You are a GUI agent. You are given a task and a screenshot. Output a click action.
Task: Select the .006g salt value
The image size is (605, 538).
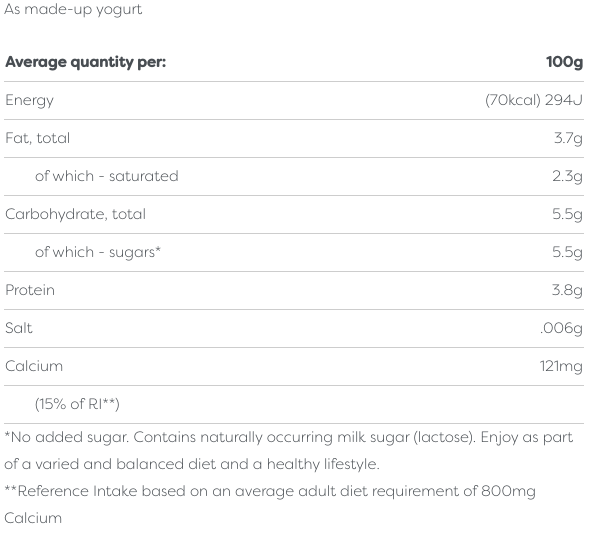[562, 328]
